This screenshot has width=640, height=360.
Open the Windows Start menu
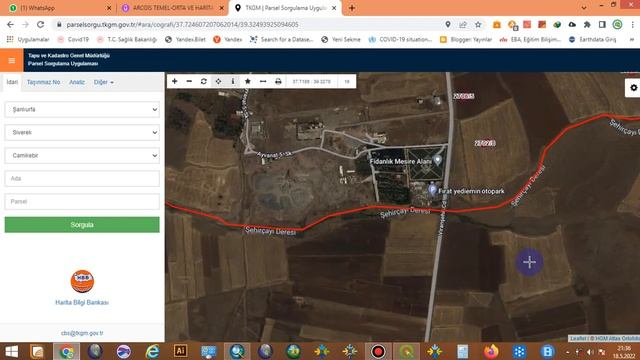point(11,351)
